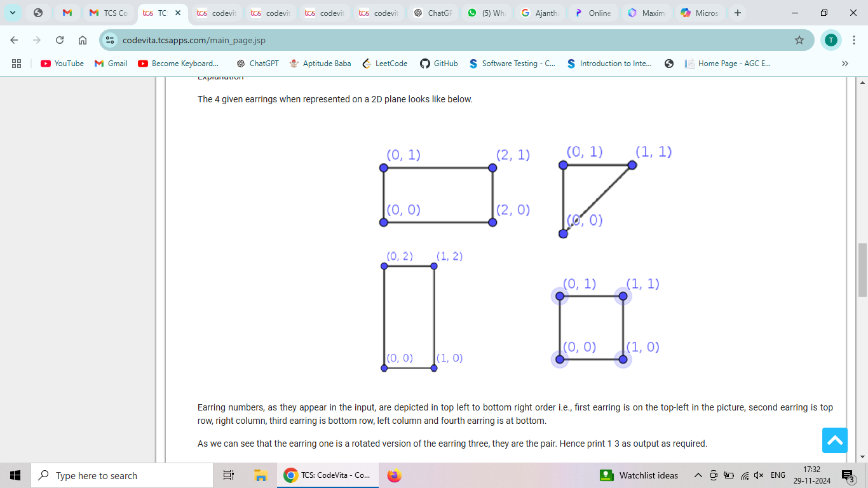
Task: Click the 'The 4 given earrings' sentence
Action: (x=335, y=99)
